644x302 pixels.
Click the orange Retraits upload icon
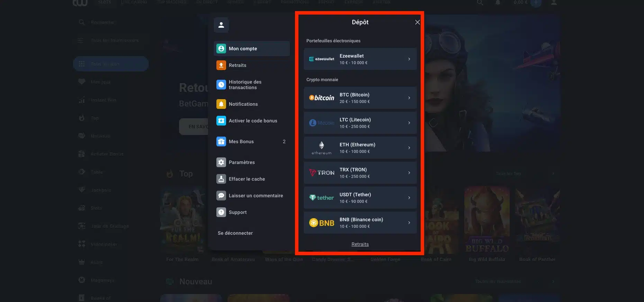[221, 65]
